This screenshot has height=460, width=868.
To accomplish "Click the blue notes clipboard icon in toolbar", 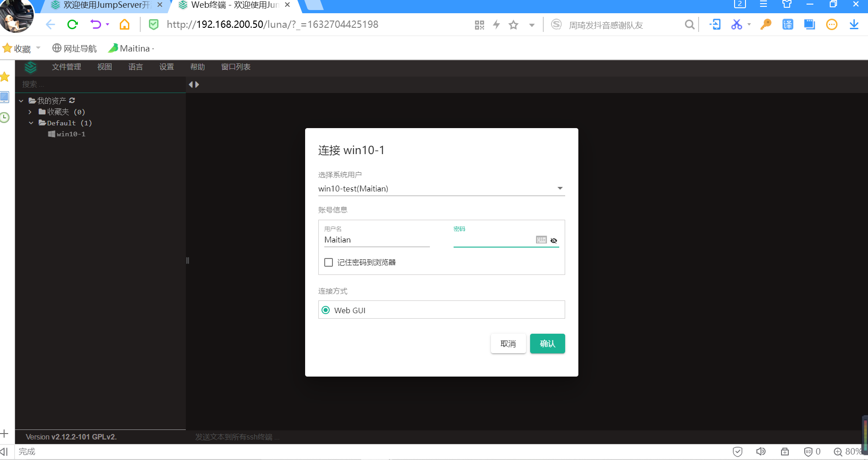I will (x=809, y=25).
